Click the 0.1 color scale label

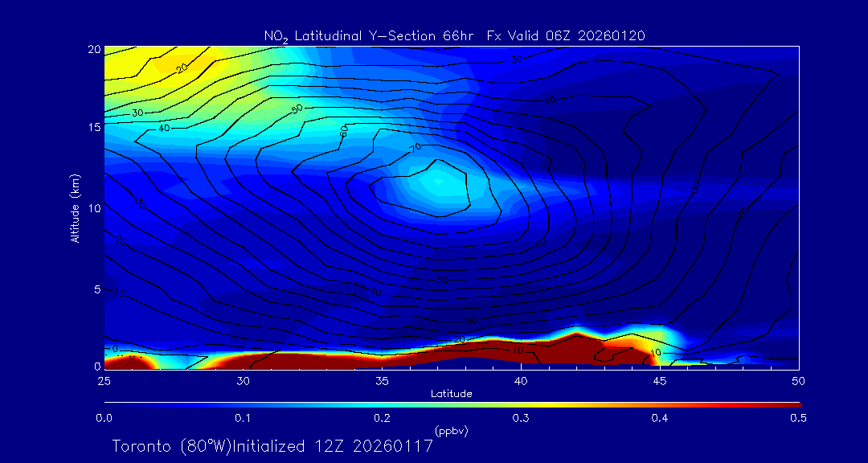tap(243, 418)
